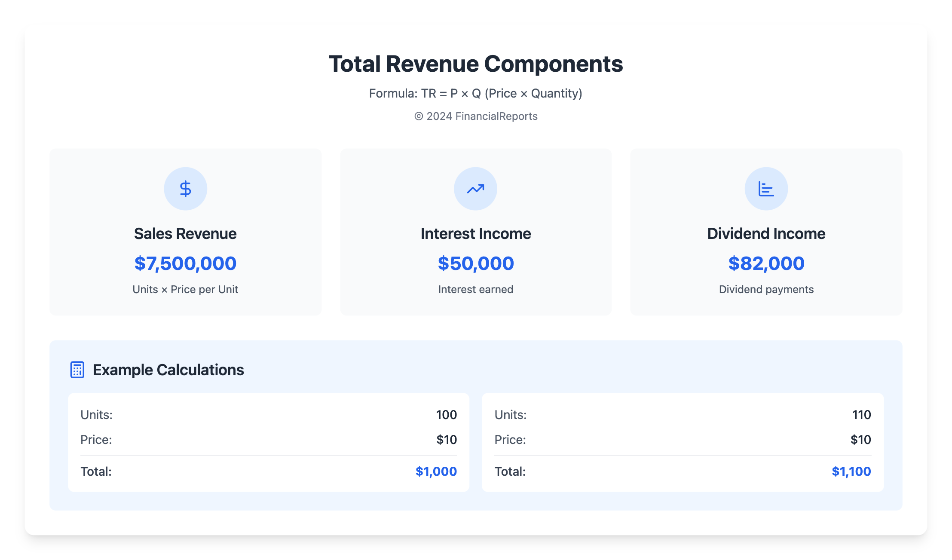Viewport: 952px width, 560px height.
Task: Select the Dividend Income heading
Action: click(766, 234)
